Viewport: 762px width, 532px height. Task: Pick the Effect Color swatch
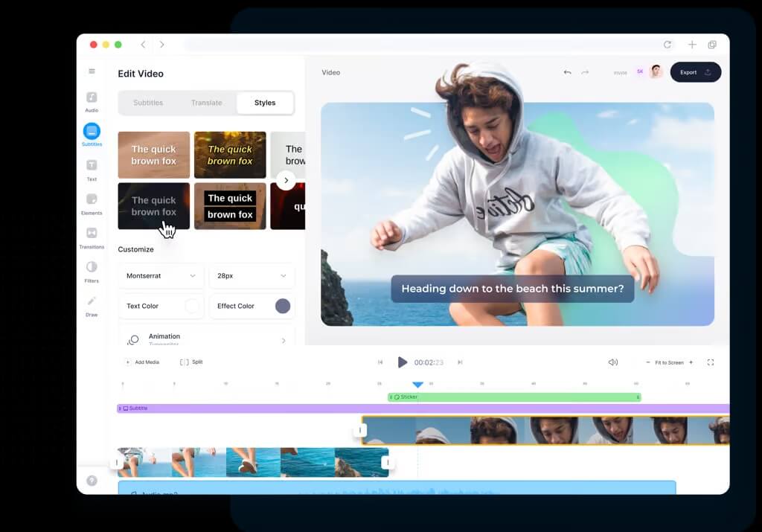pos(282,306)
